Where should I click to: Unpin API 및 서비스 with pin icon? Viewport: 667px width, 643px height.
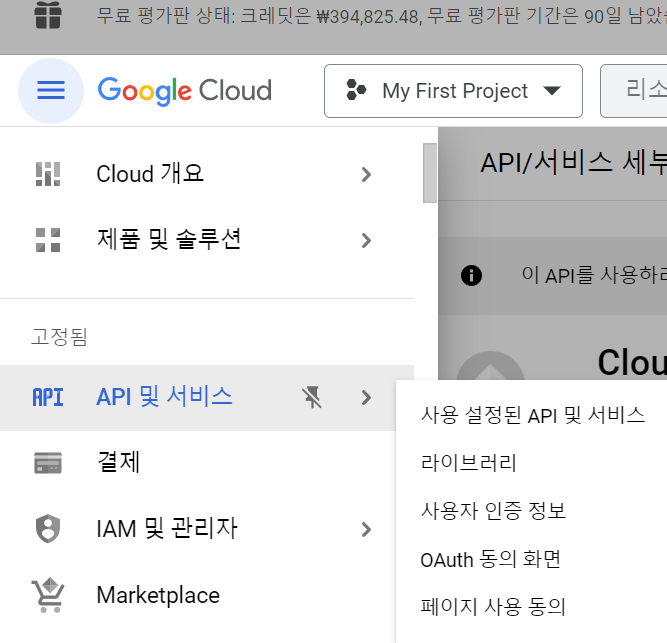point(312,397)
